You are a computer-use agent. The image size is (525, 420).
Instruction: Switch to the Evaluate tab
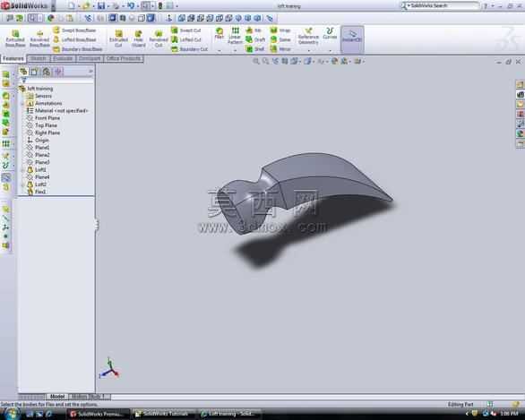coord(63,58)
